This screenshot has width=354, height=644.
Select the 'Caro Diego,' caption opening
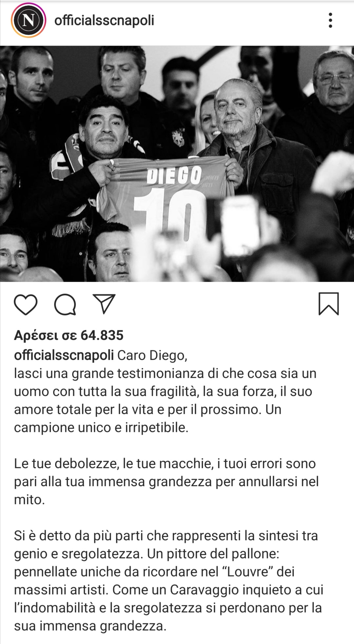(x=152, y=355)
